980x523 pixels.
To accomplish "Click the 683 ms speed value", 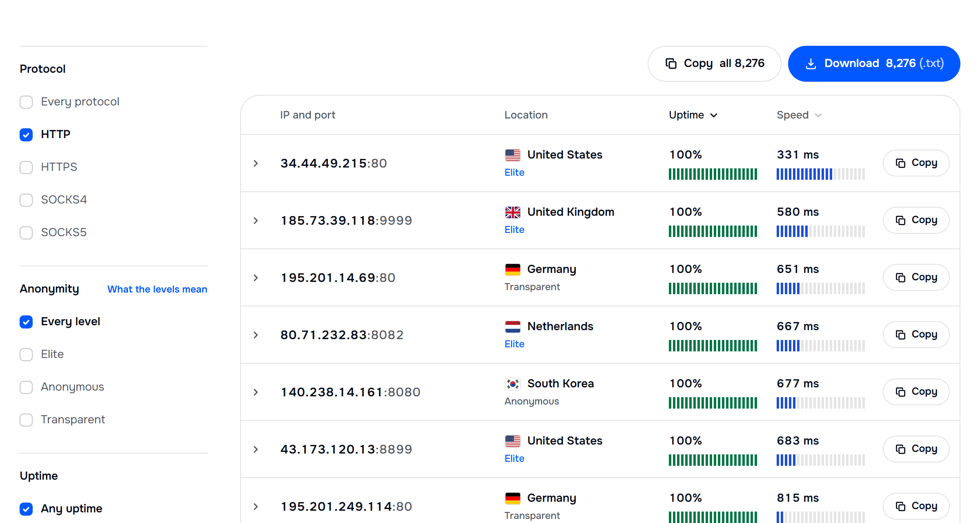I will tap(798, 441).
